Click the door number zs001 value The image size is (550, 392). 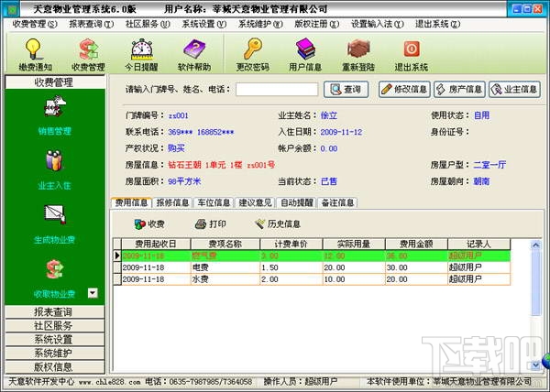click(x=178, y=115)
